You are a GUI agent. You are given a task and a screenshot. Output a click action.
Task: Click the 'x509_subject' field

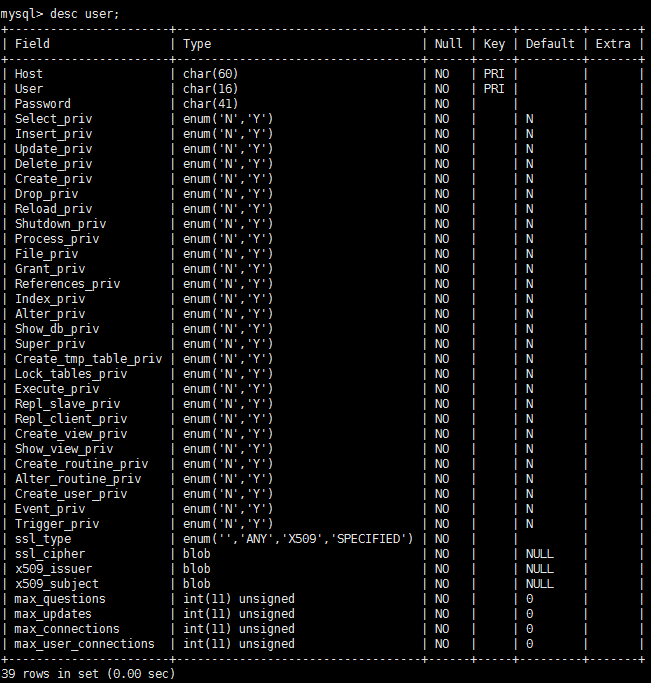click(x=57, y=584)
